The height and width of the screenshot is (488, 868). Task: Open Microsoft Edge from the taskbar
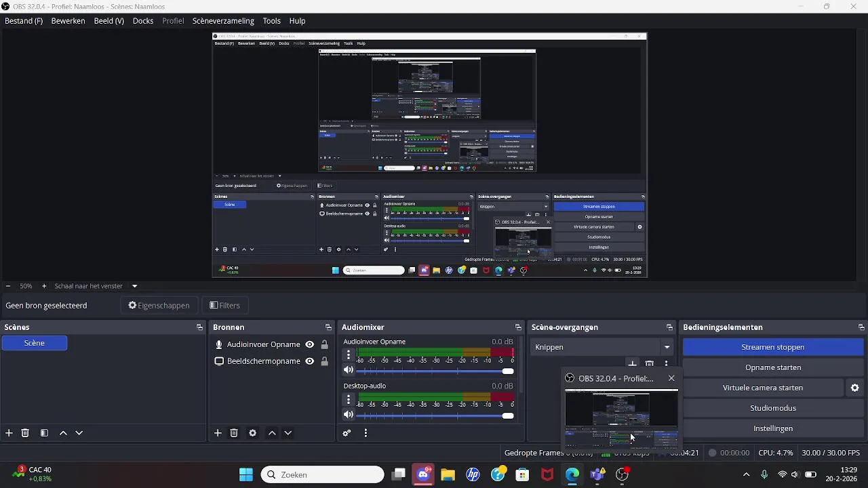coord(572,474)
